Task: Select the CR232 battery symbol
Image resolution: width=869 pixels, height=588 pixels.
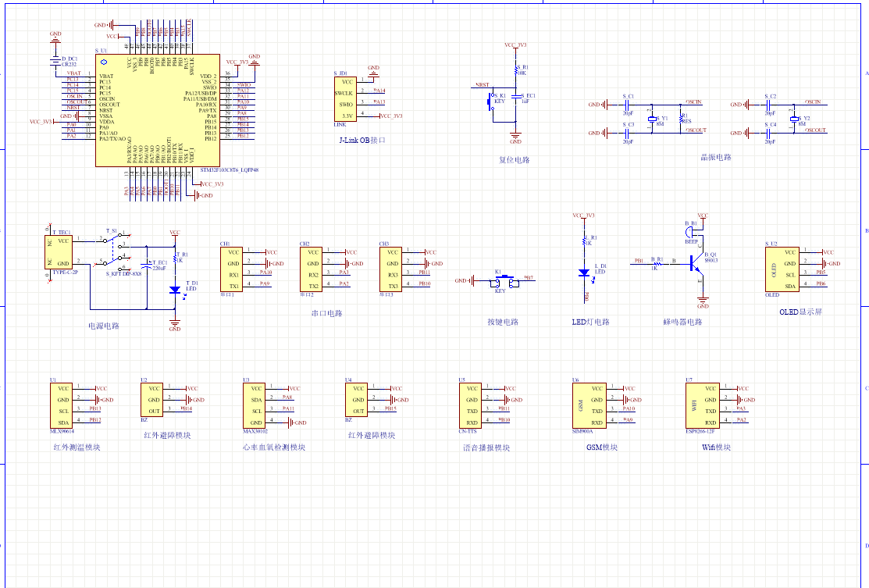Action: coord(55,62)
